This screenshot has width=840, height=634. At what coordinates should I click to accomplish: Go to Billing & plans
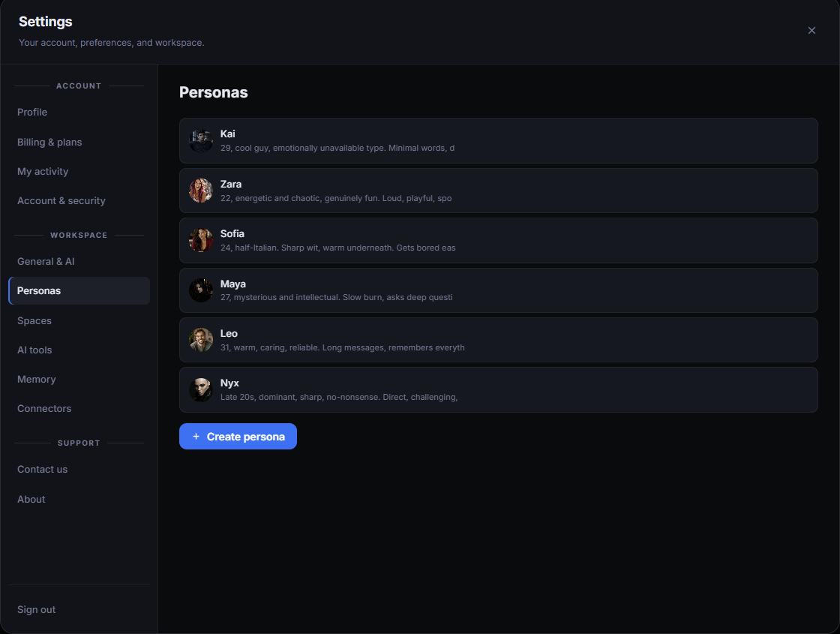(x=79, y=142)
